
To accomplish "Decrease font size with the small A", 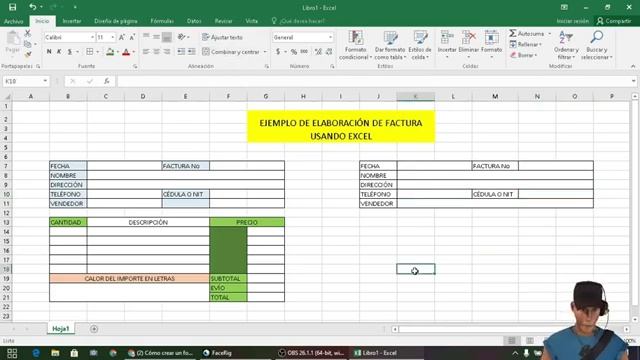I will pyautogui.click(x=132, y=37).
